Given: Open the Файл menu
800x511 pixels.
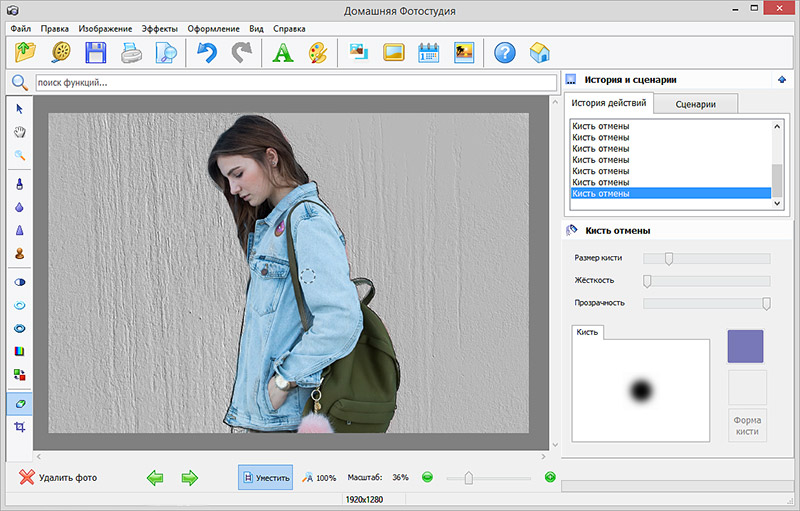Looking at the screenshot, I should 20,29.
